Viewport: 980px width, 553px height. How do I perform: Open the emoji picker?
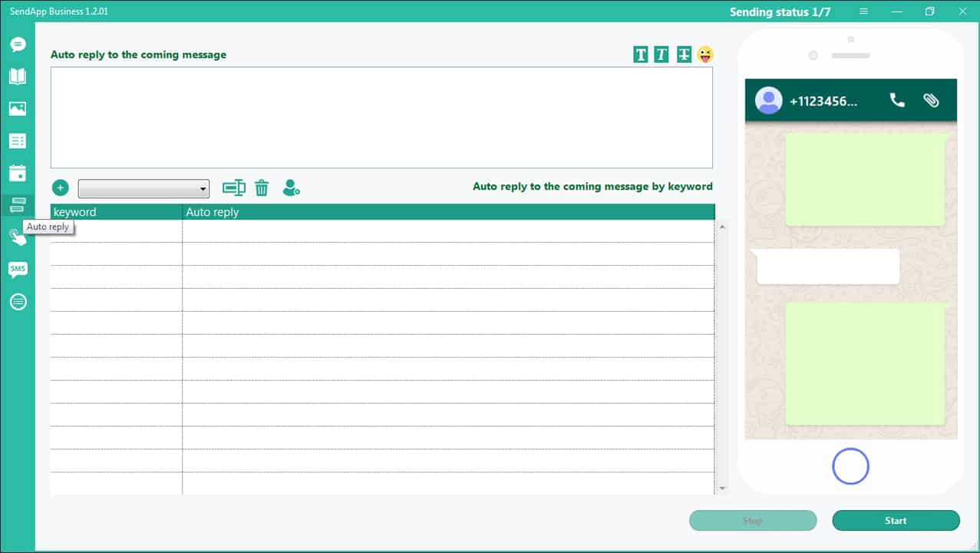click(x=705, y=55)
